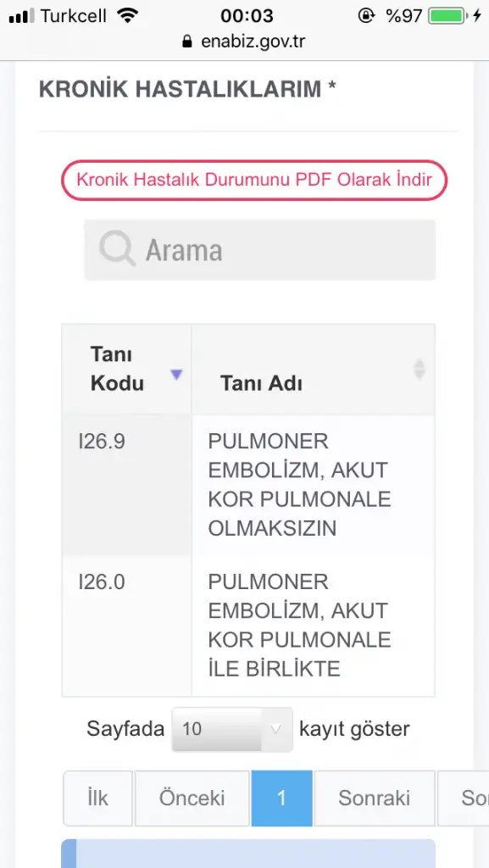Select pagination page 1
Screen dimensions: 489x868
click(281, 798)
